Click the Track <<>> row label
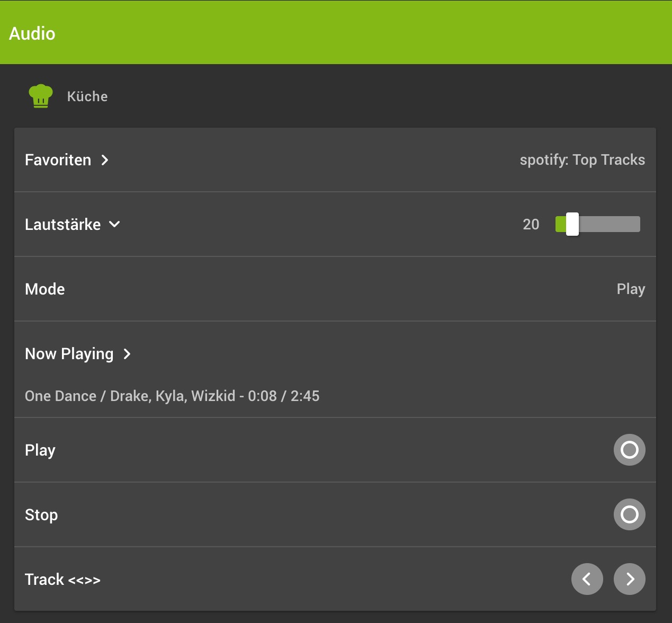The width and height of the screenshot is (672, 623). [x=62, y=580]
